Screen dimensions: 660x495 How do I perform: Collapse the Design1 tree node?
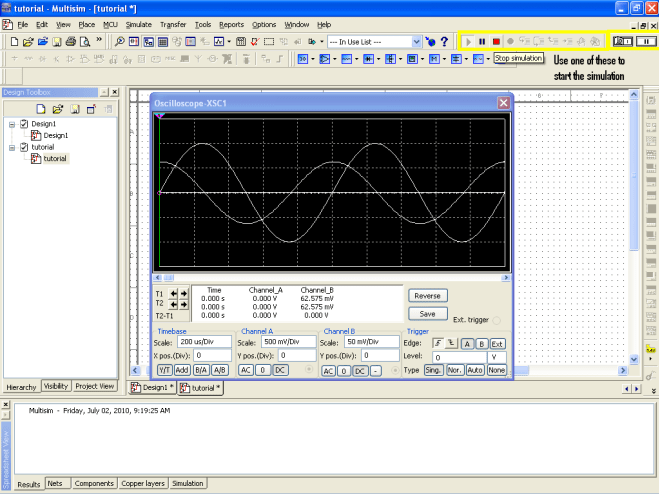12,124
